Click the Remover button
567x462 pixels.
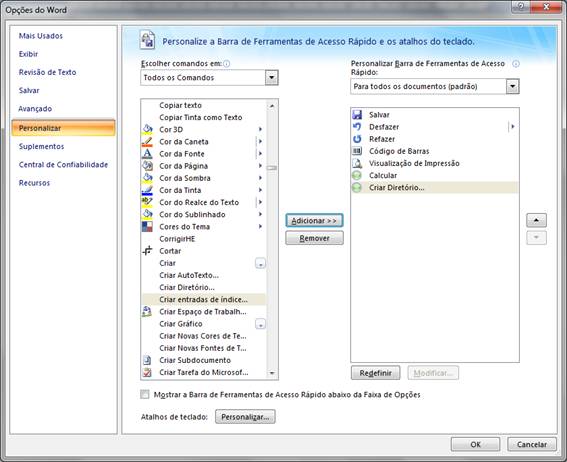(x=314, y=238)
